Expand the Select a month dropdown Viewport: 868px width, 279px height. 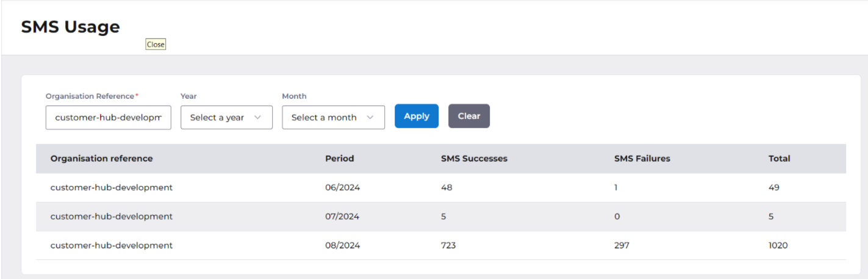pos(333,117)
